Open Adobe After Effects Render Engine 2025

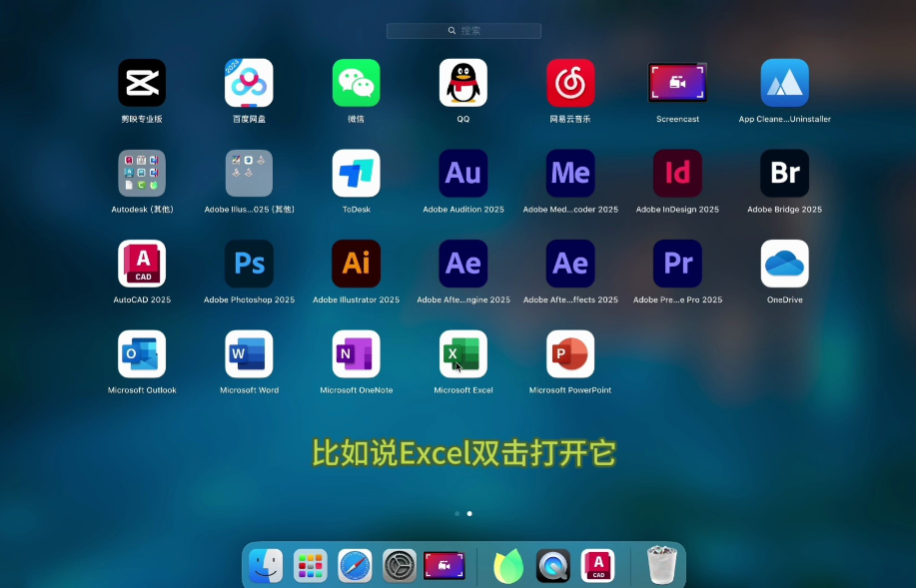click(463, 264)
